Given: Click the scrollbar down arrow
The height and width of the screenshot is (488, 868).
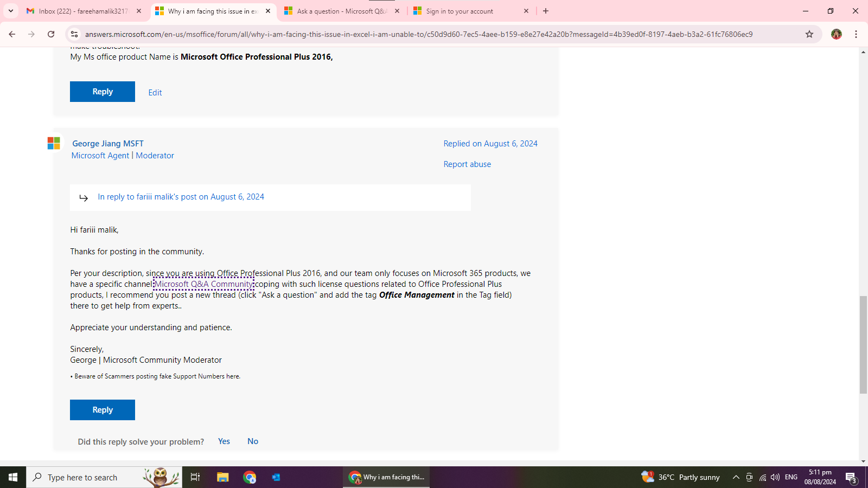Looking at the screenshot, I should point(863,461).
